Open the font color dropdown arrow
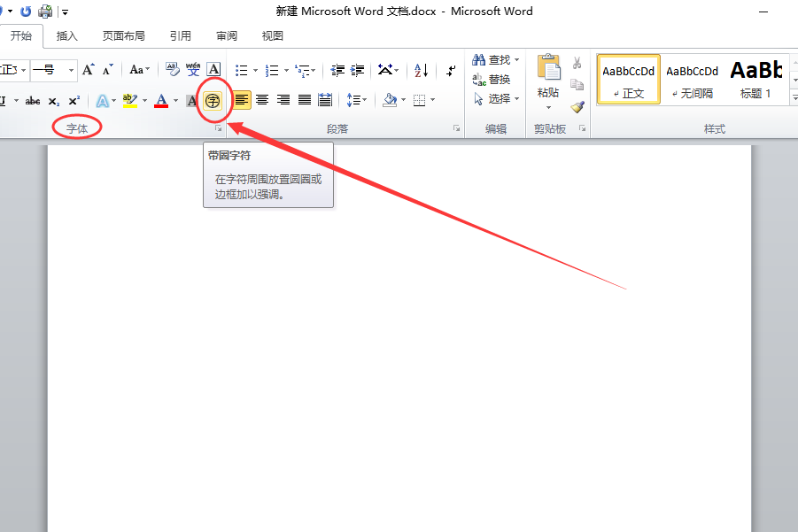 175,101
